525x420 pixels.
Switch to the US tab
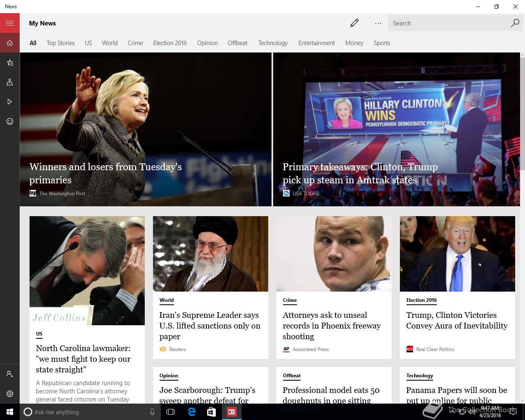point(89,43)
